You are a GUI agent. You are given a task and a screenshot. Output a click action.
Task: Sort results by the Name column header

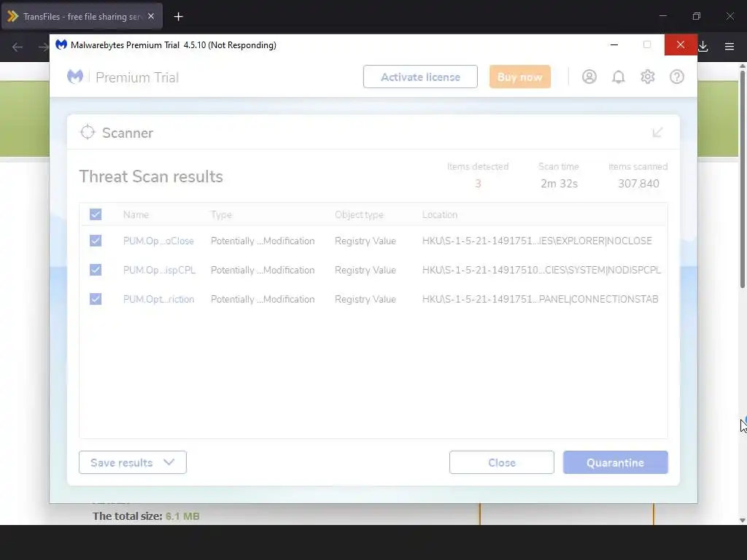pyautogui.click(x=136, y=215)
